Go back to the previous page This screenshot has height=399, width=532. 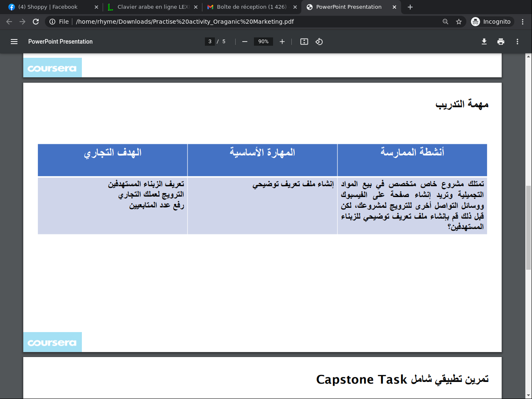(x=9, y=22)
